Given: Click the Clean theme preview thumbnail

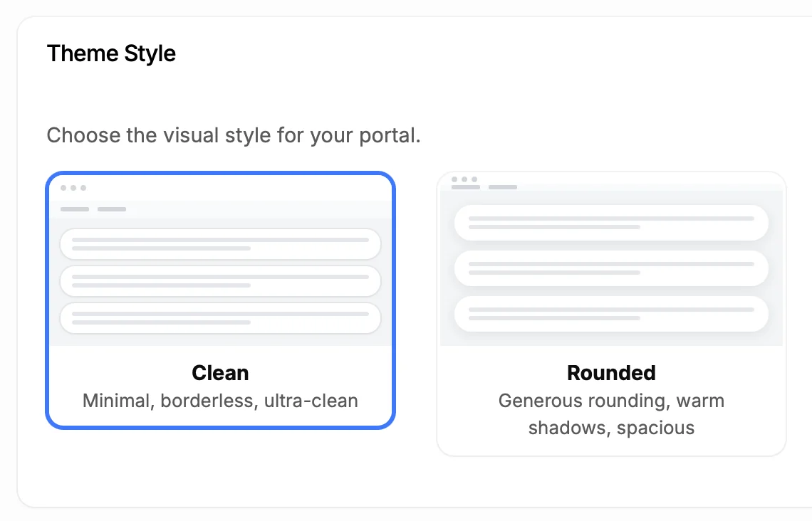Looking at the screenshot, I should pos(220,260).
